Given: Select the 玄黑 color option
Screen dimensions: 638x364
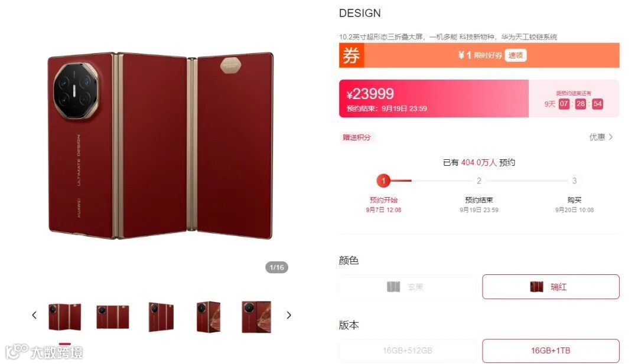Looking at the screenshot, I should click(408, 287).
